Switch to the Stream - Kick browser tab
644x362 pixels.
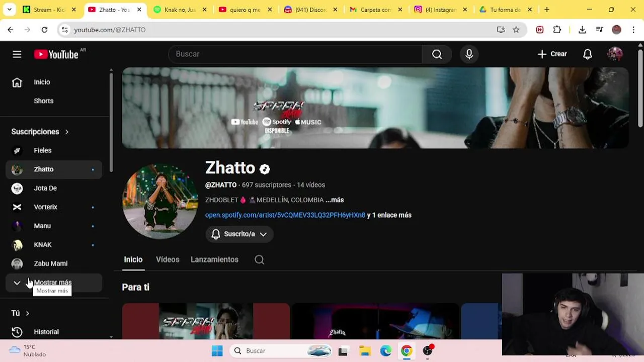pos(49,10)
